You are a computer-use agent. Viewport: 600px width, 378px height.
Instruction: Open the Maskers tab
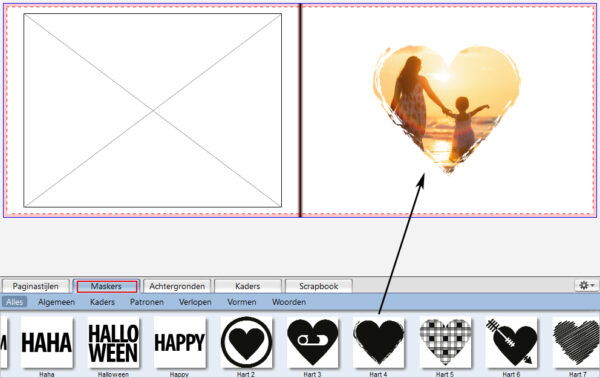tap(106, 286)
